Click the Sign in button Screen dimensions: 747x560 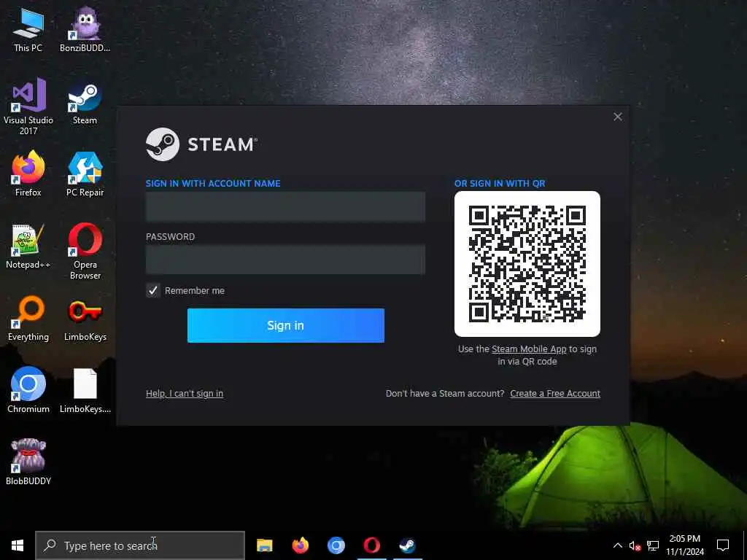pos(285,325)
